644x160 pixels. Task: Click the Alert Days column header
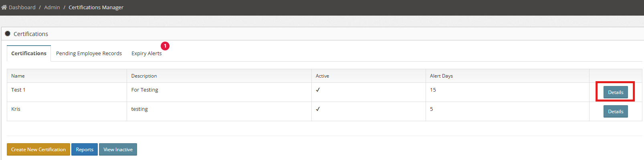441,76
